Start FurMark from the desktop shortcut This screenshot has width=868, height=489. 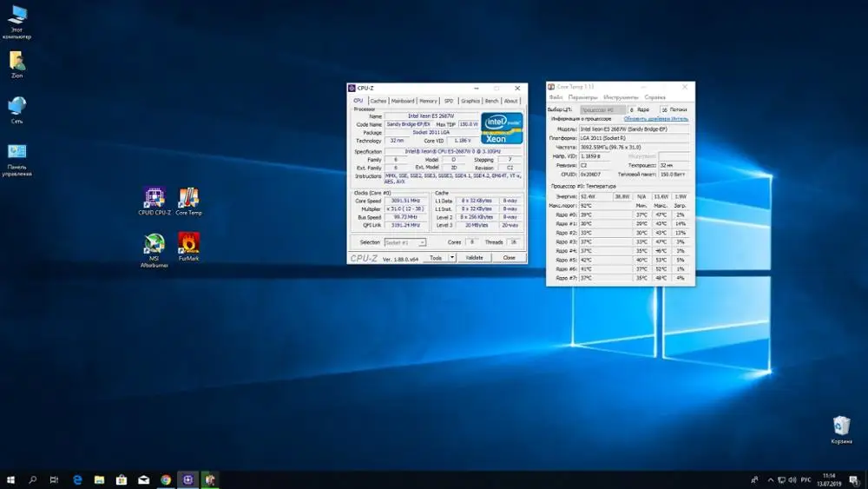tap(188, 244)
